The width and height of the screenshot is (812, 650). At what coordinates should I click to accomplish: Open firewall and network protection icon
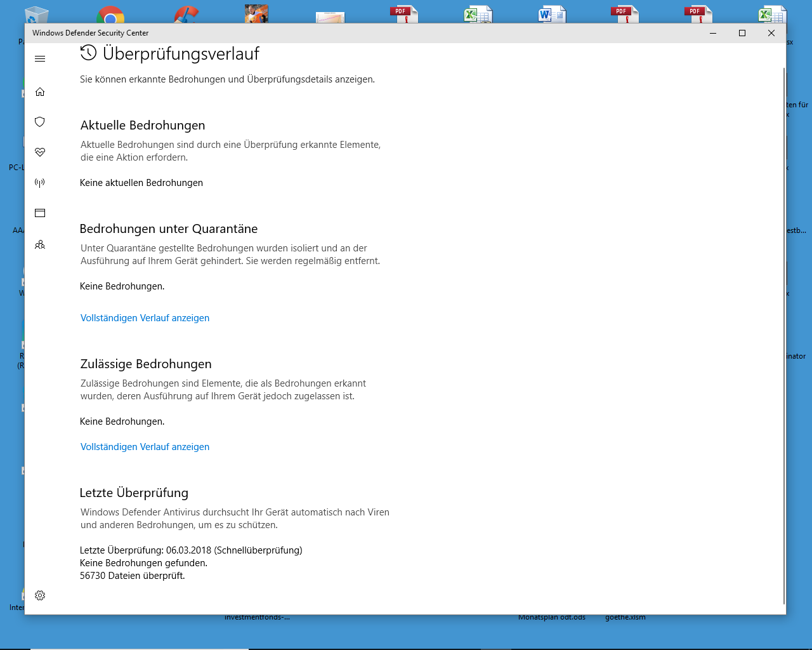(40, 183)
